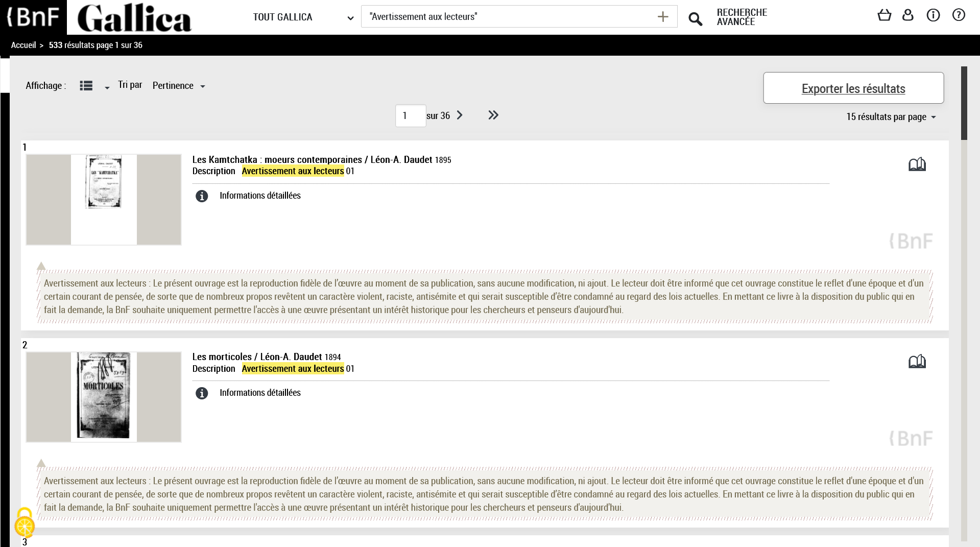Open the Les morticoles cover thumbnail

coord(104,397)
